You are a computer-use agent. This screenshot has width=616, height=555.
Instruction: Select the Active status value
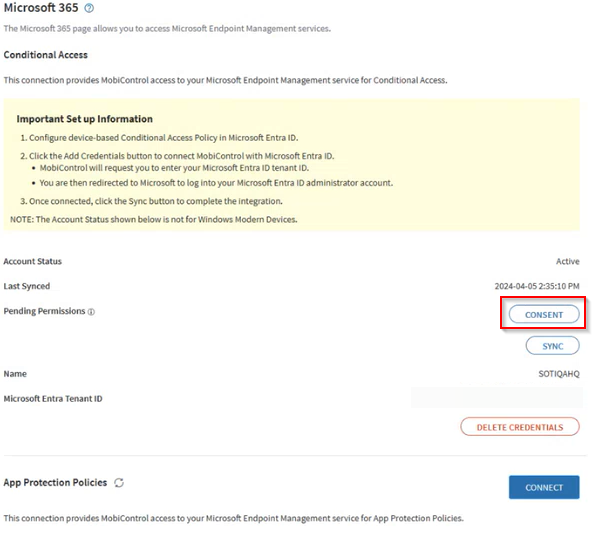click(567, 262)
